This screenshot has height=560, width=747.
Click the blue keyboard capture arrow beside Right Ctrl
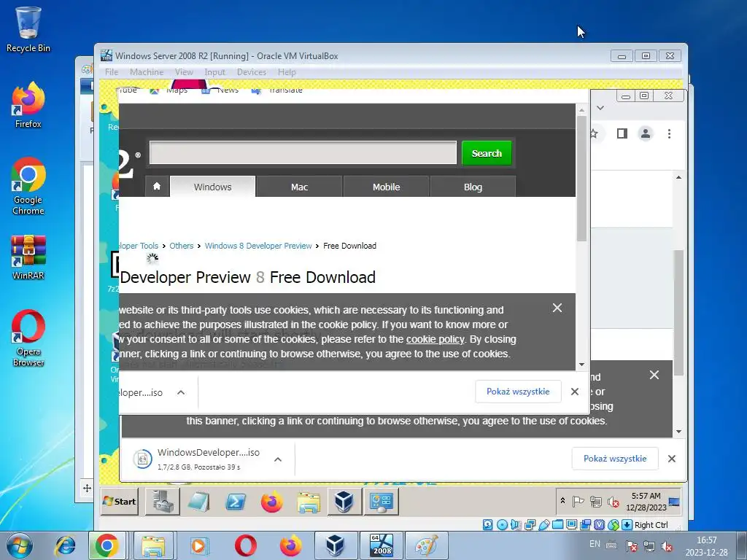[x=627, y=525]
